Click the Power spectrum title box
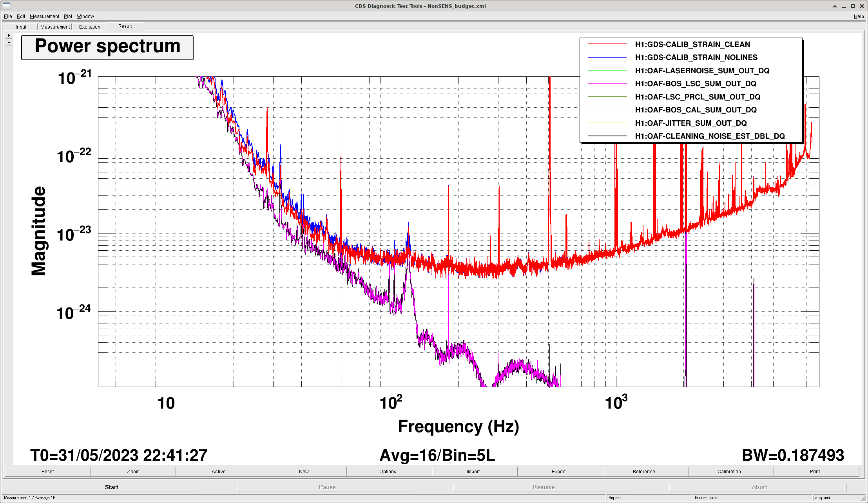This screenshot has height=503, width=868. [x=107, y=47]
